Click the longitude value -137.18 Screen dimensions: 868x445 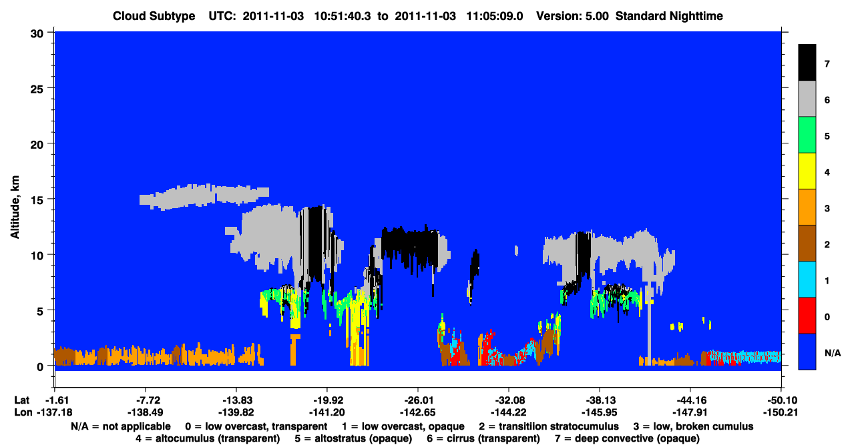pos(54,412)
